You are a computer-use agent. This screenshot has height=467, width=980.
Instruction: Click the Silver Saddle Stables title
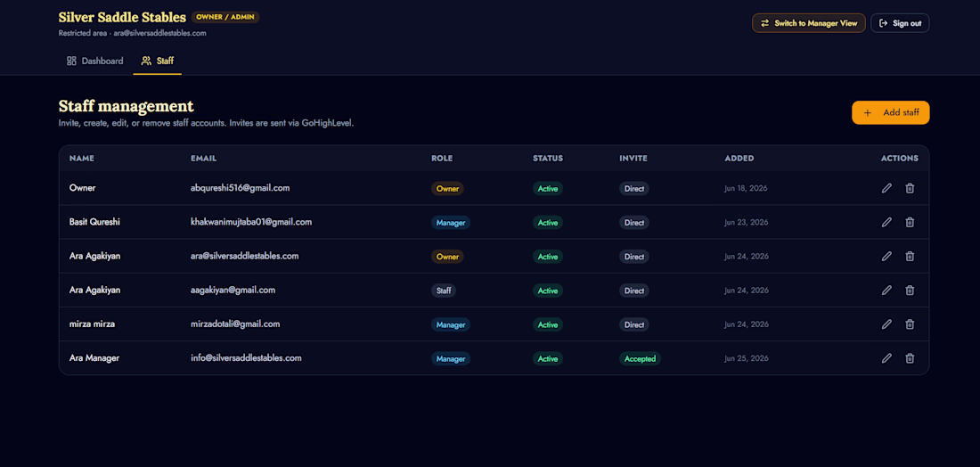(x=123, y=17)
